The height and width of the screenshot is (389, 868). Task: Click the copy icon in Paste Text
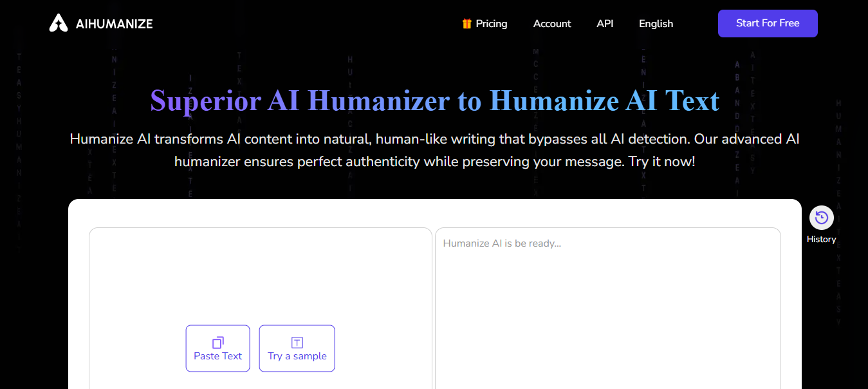tap(217, 343)
